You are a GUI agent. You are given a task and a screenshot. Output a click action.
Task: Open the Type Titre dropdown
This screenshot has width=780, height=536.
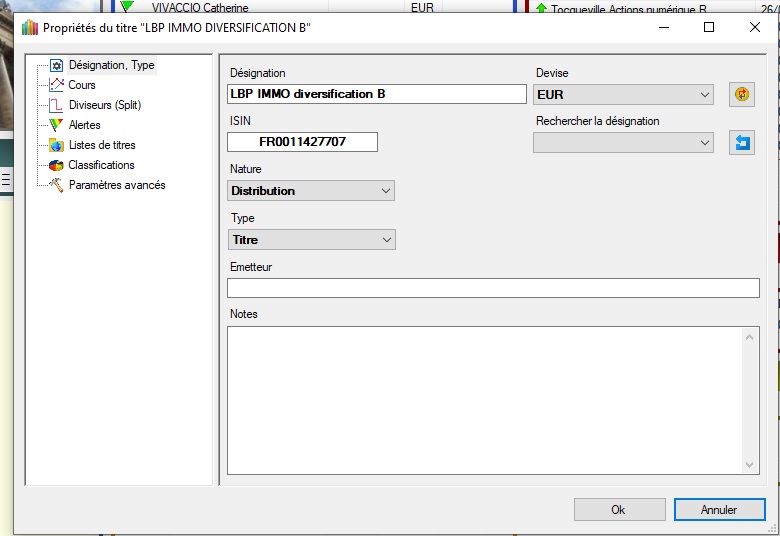pyautogui.click(x=311, y=240)
